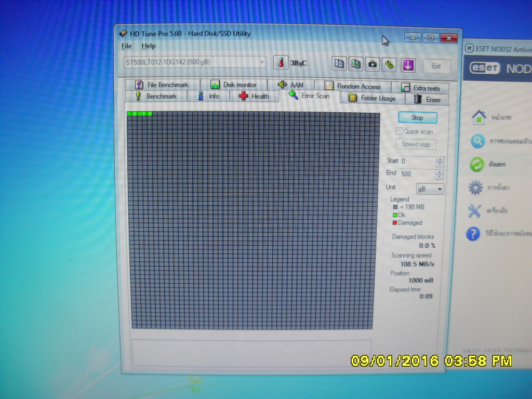Open the File menu
Image resolution: width=532 pixels, height=399 pixels.
(x=127, y=46)
